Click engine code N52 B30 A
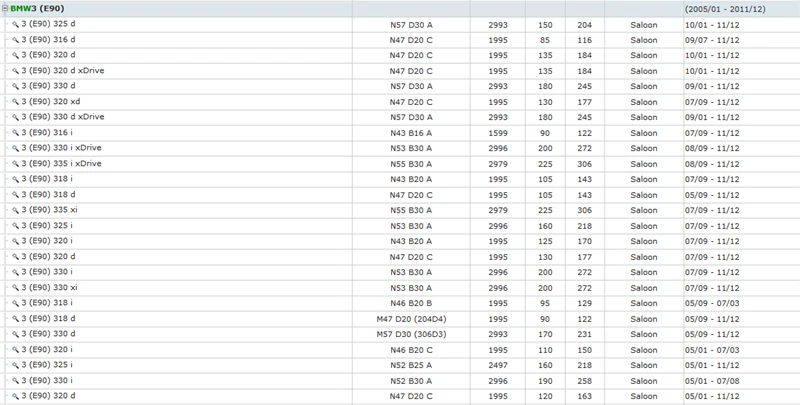 coord(411,381)
